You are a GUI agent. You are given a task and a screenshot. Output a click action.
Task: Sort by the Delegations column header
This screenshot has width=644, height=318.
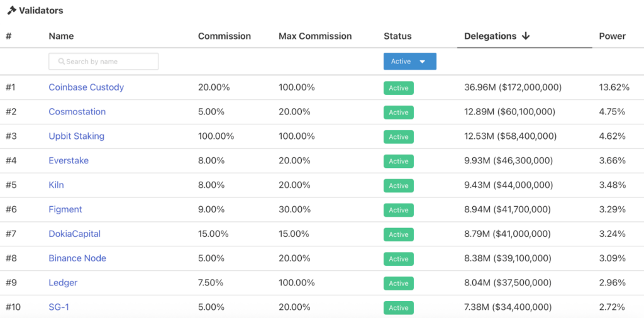(490, 36)
